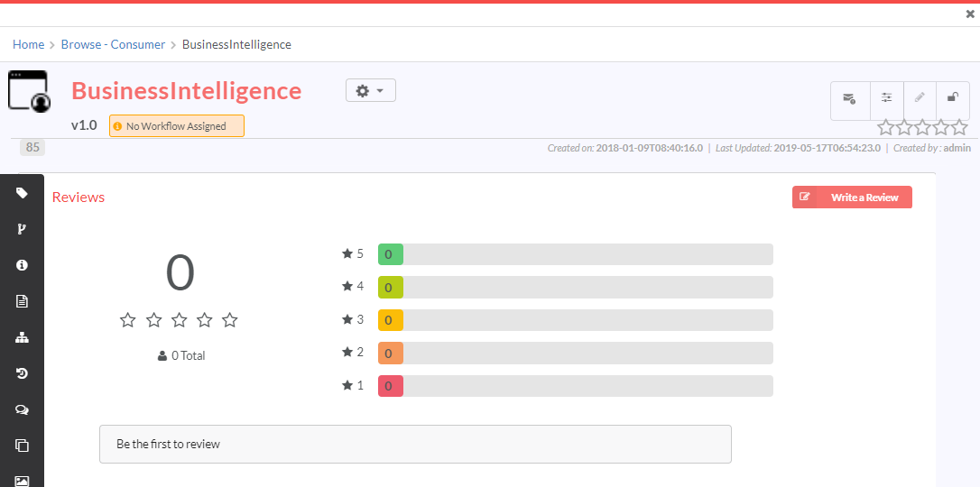Navigate to Browse - Consumer breadcrumb

[113, 44]
